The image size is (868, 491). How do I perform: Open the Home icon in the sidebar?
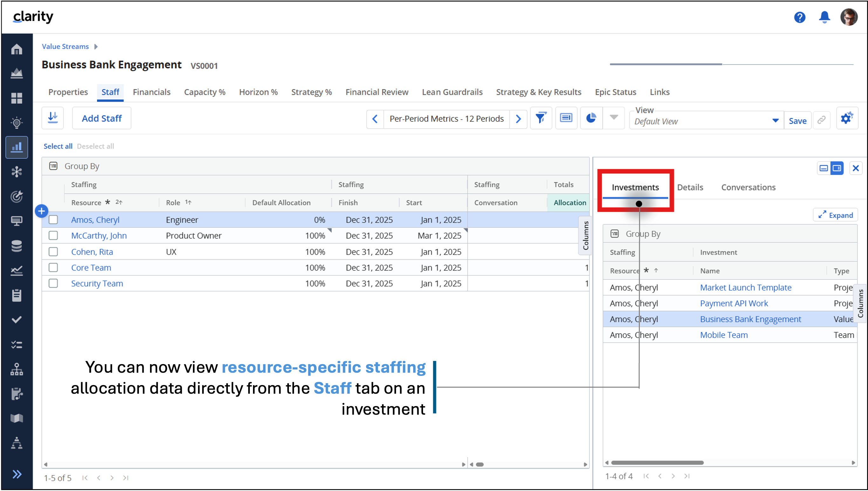coord(16,49)
